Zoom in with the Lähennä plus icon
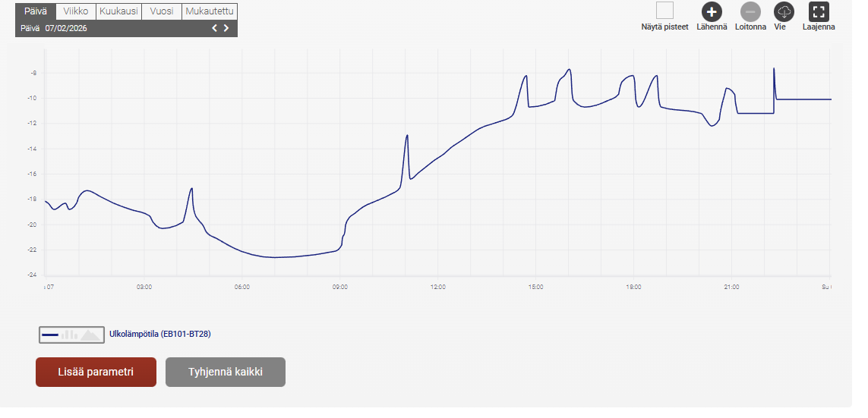The width and height of the screenshot is (868, 418). (x=712, y=11)
